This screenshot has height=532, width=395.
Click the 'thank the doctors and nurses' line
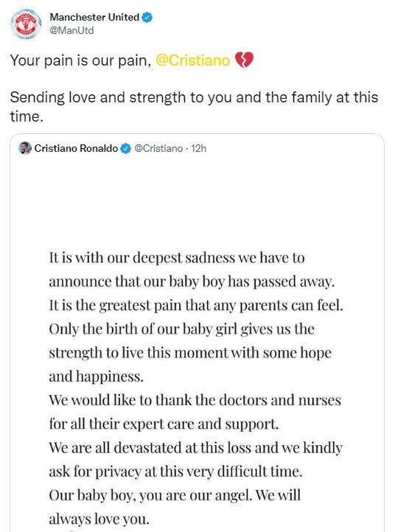195,400
